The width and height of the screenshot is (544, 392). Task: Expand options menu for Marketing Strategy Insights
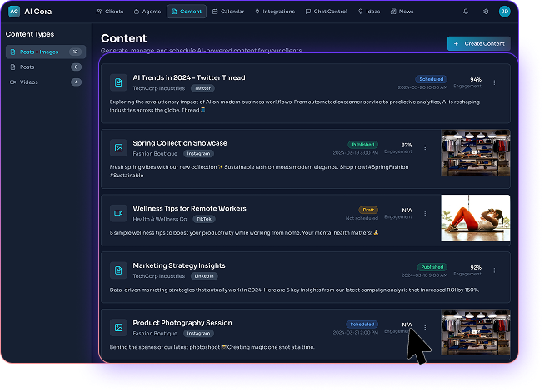[494, 270]
